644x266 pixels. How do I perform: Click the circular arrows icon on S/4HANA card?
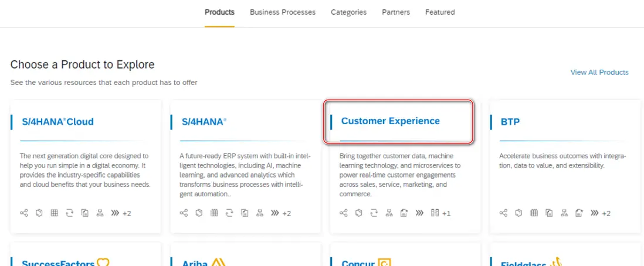click(229, 213)
